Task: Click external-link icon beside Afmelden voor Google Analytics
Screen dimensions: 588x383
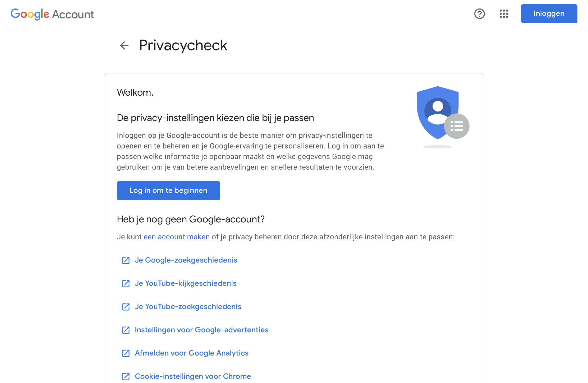Action: (126, 353)
